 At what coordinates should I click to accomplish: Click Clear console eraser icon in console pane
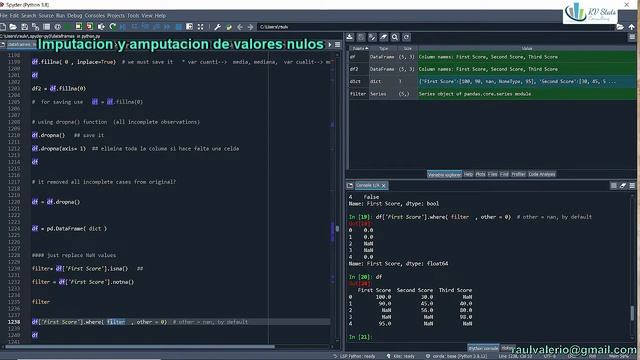click(x=623, y=186)
